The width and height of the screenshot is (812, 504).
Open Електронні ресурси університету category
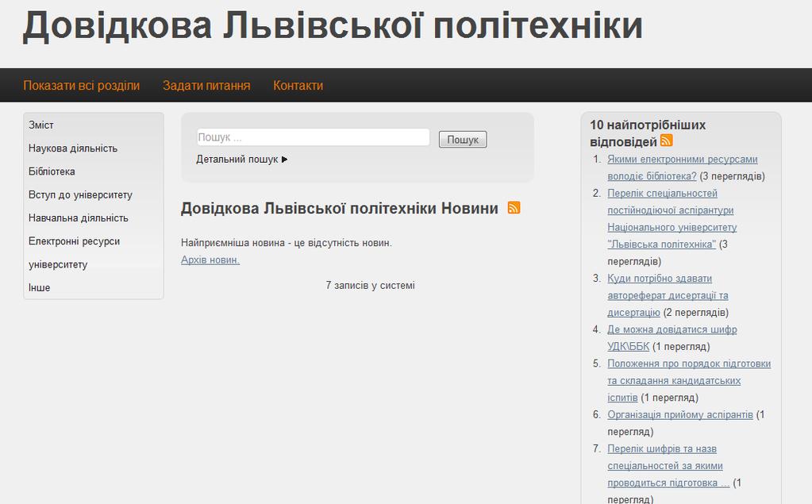coord(74,252)
